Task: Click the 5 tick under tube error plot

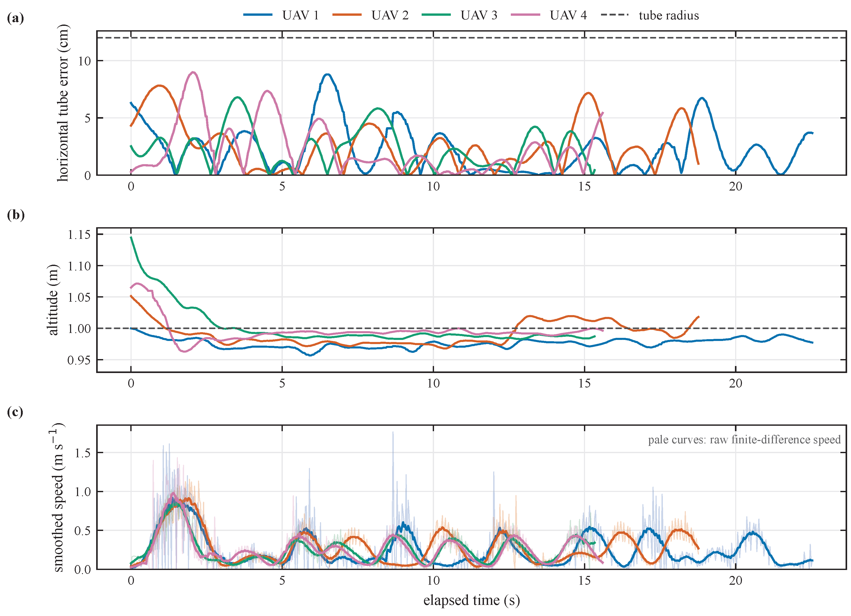Action: pos(282,186)
